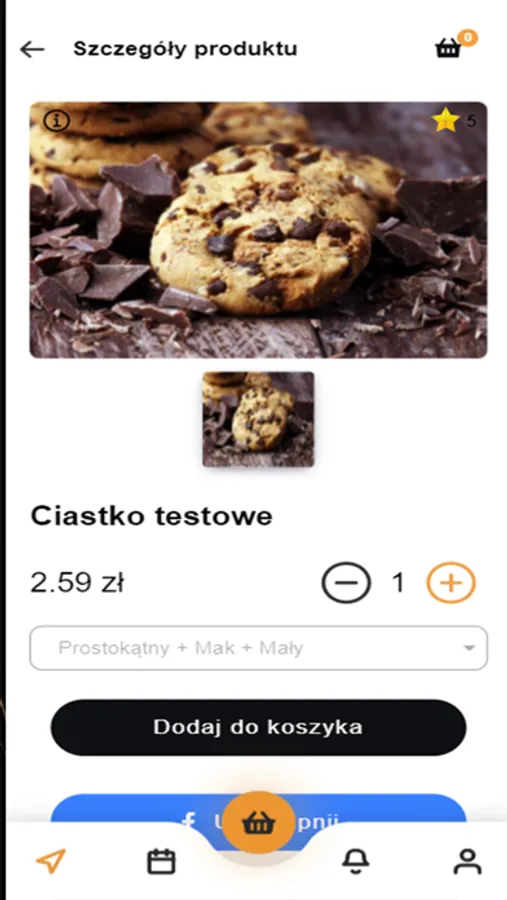Expand variant list via the dropdown arrow
This screenshot has width=507, height=900.
(469, 648)
